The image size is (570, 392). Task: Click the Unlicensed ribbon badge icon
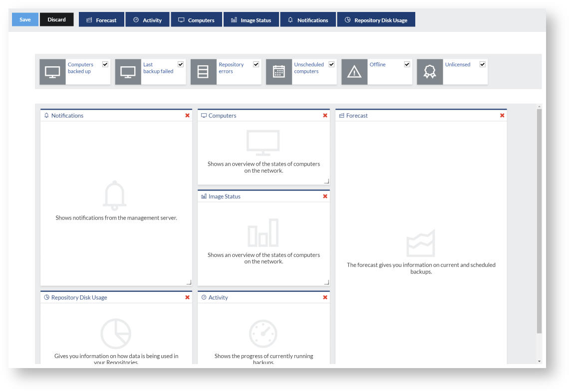pos(430,72)
